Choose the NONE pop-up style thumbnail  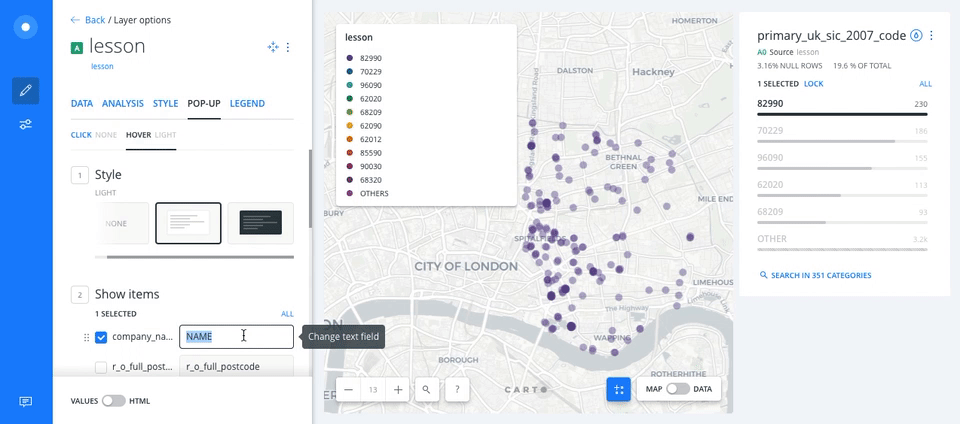point(122,223)
